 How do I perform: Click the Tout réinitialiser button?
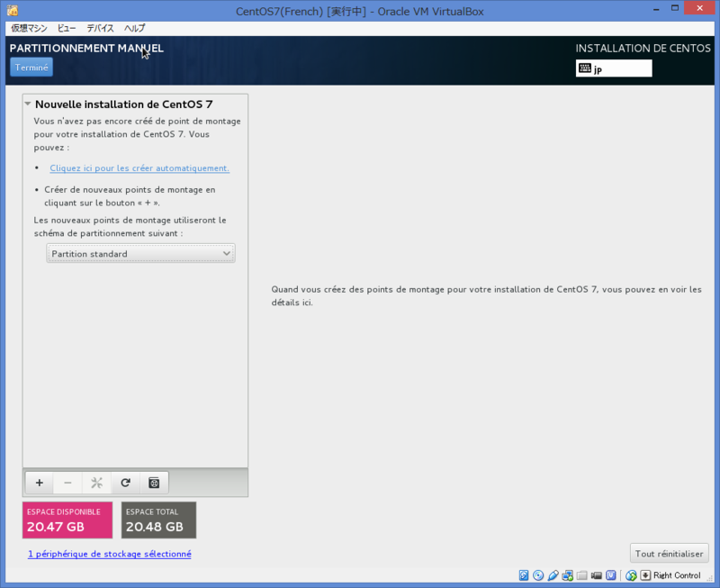(669, 553)
